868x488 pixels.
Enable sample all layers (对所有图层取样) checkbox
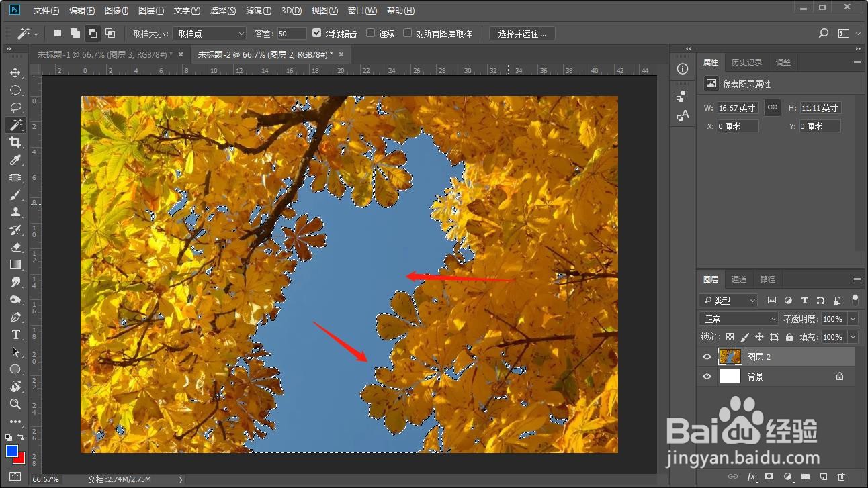click(407, 33)
